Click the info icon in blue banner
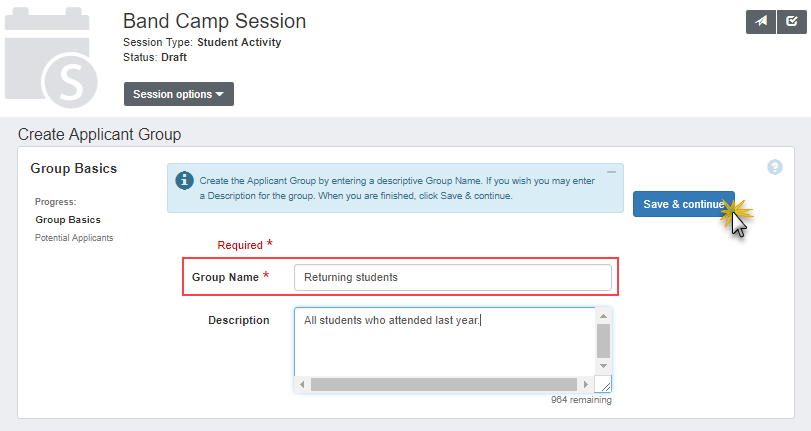Viewport: 811px width, 431px height. pos(184,180)
